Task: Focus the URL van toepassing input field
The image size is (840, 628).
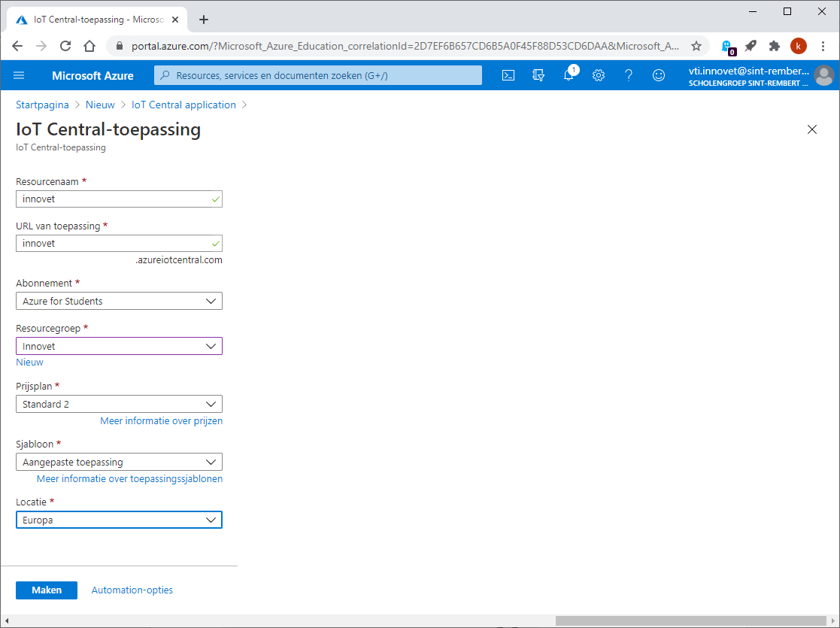Action: coord(119,243)
